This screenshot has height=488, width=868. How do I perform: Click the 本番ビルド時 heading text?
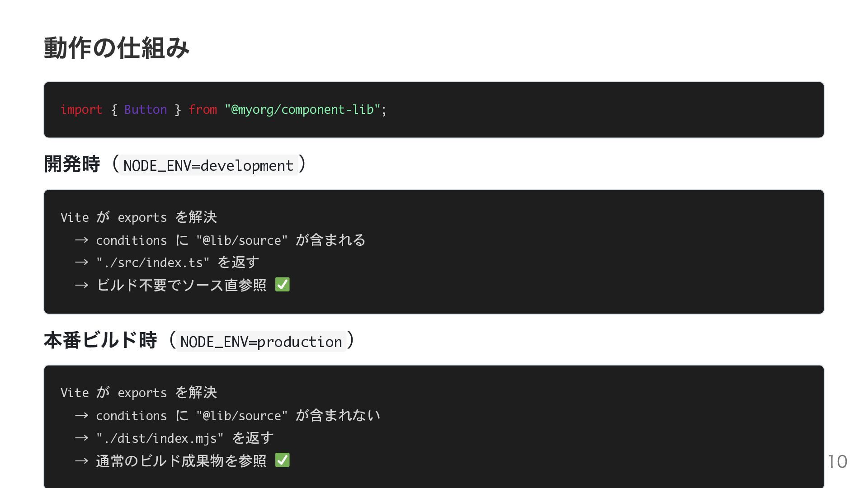pyautogui.click(x=100, y=340)
